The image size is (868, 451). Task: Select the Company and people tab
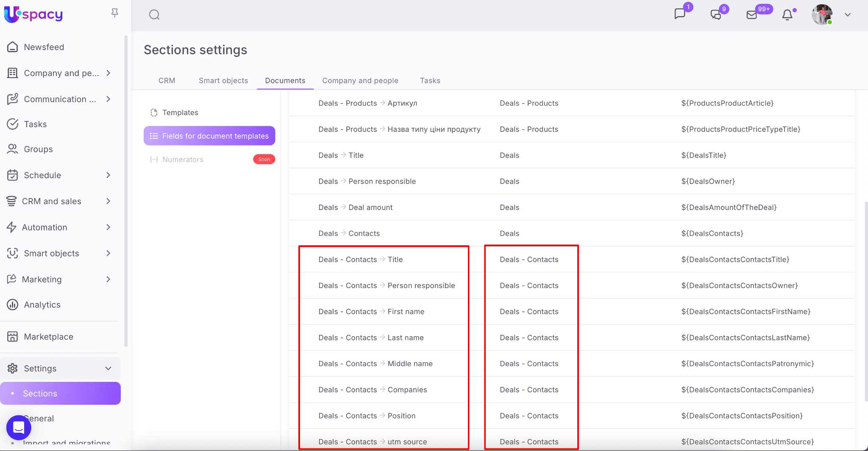click(x=360, y=81)
